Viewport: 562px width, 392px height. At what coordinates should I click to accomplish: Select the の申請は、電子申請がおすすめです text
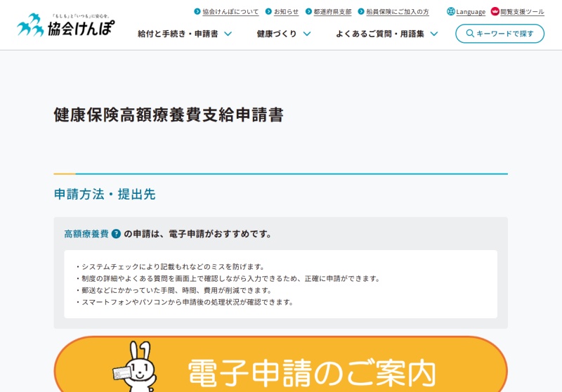tap(198, 234)
